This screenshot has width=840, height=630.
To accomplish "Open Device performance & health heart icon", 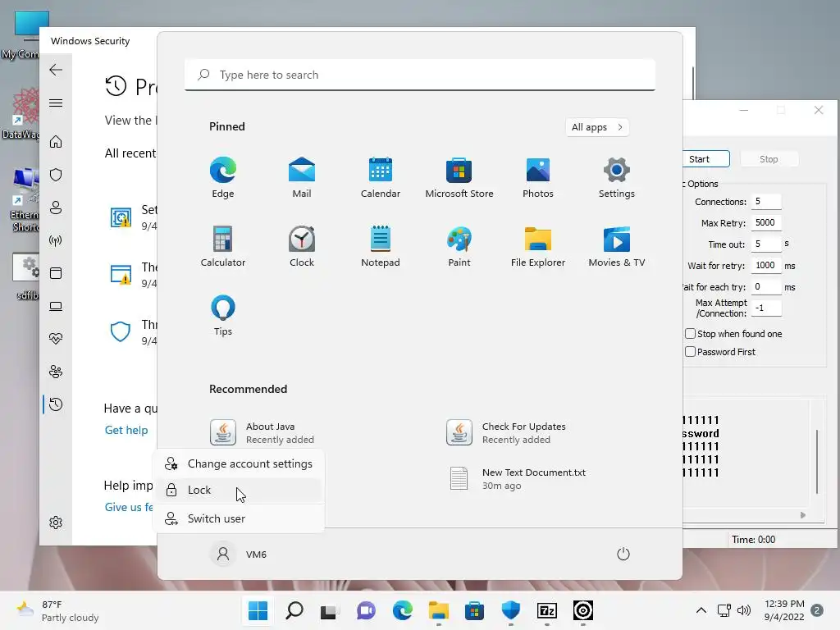I will (x=56, y=339).
